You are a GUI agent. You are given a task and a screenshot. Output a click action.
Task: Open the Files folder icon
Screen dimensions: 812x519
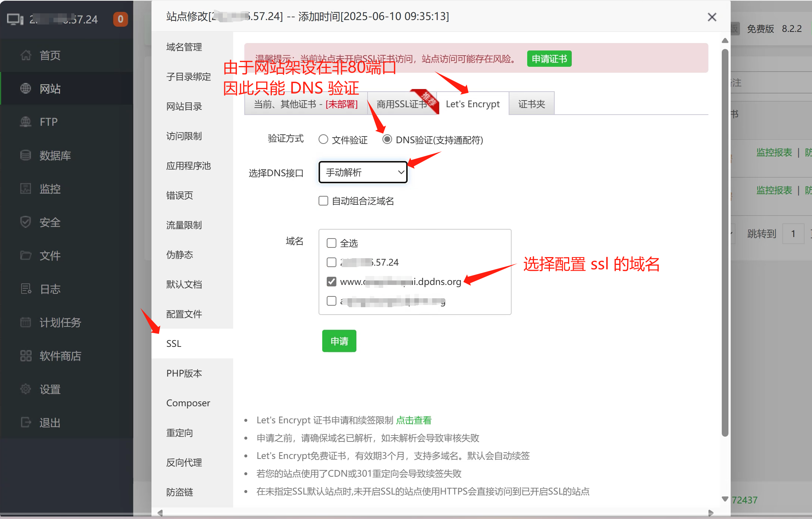(x=26, y=255)
